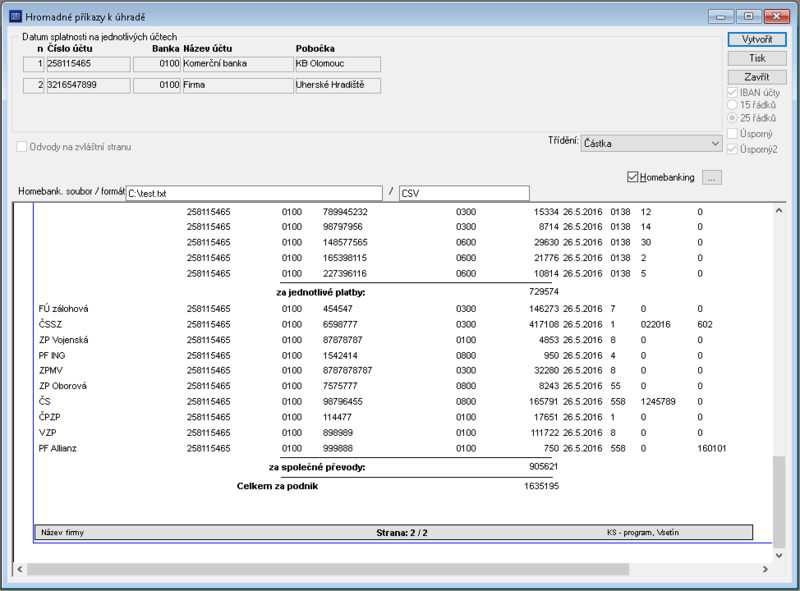Click account number field 3216547899
800x591 pixels.
88,85
